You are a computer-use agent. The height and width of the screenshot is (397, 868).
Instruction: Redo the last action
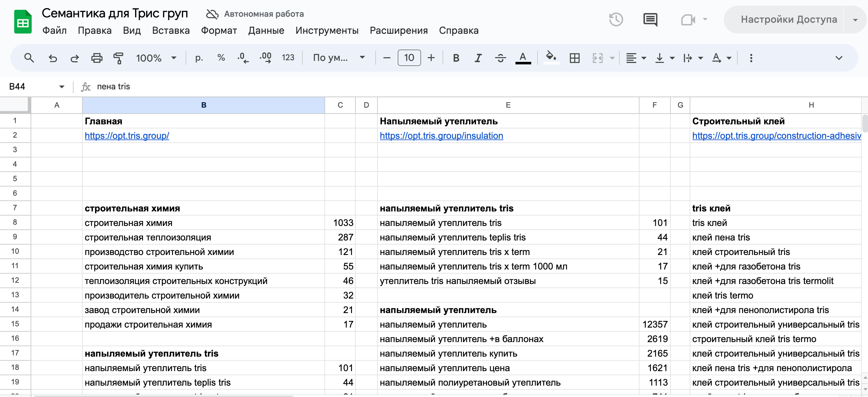(x=74, y=58)
